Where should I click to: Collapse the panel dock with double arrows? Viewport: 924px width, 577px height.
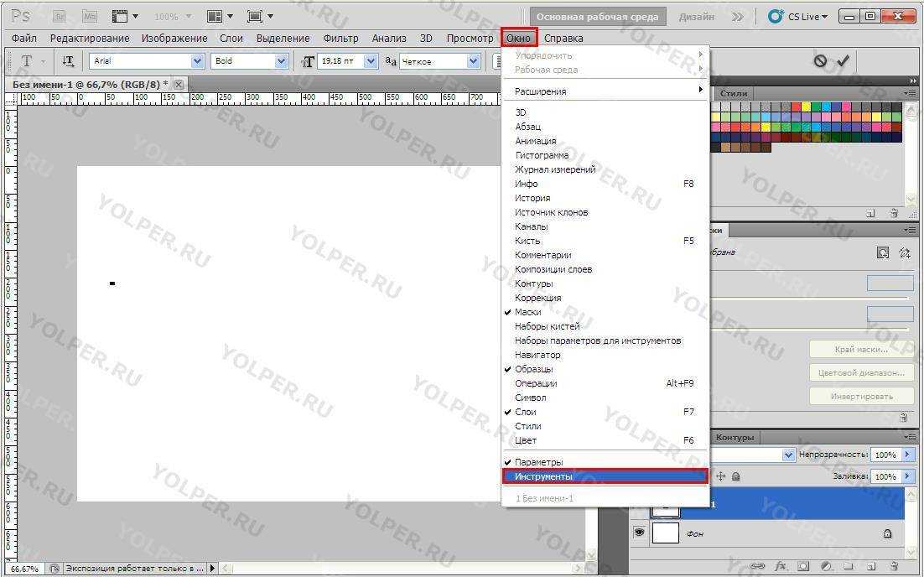[x=913, y=81]
